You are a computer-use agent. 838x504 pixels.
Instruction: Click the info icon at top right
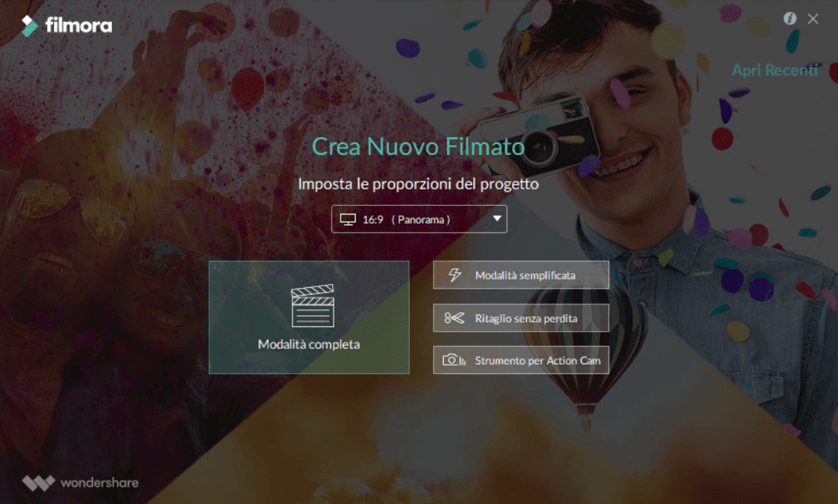click(x=790, y=19)
